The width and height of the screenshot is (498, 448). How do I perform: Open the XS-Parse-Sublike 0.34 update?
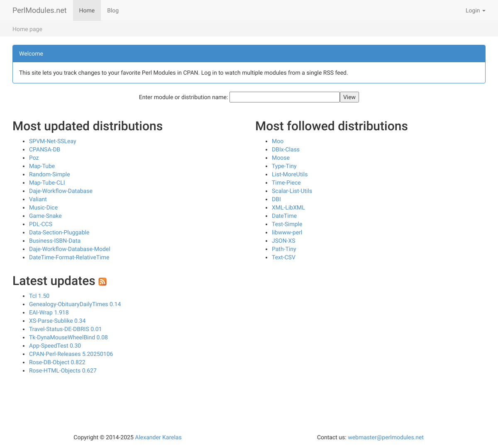[x=57, y=321]
